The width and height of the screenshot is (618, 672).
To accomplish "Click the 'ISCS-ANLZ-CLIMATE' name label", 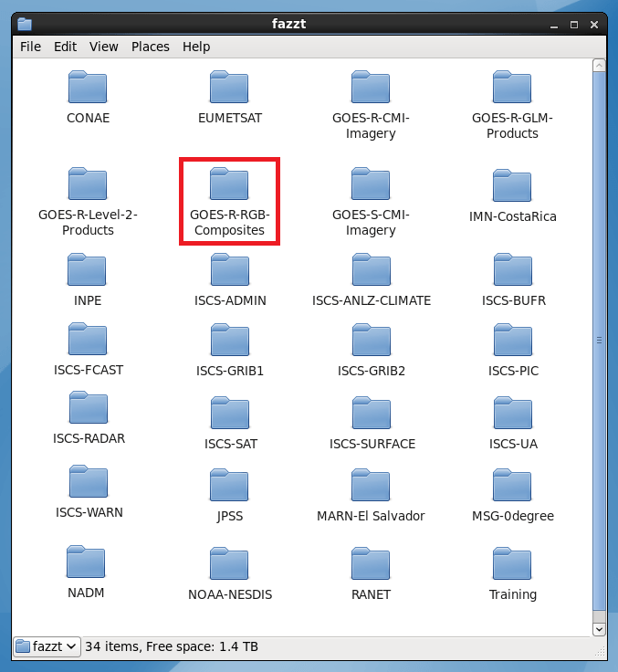I will [x=372, y=300].
